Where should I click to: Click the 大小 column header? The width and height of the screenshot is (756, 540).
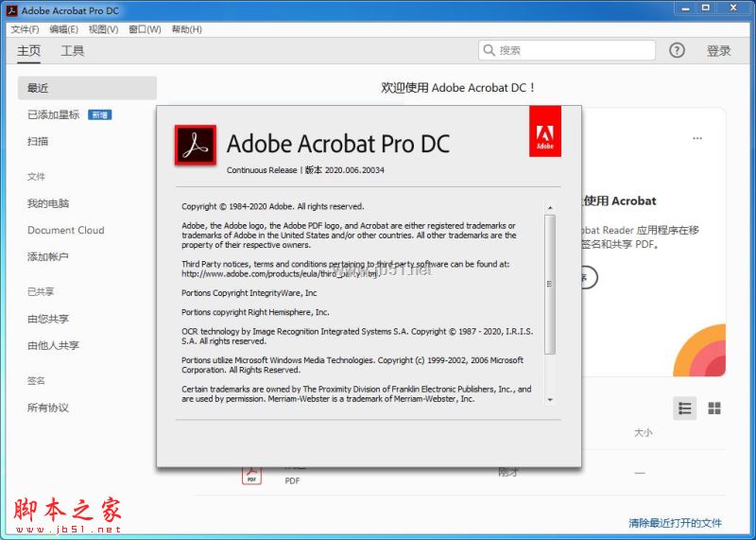[x=644, y=433]
